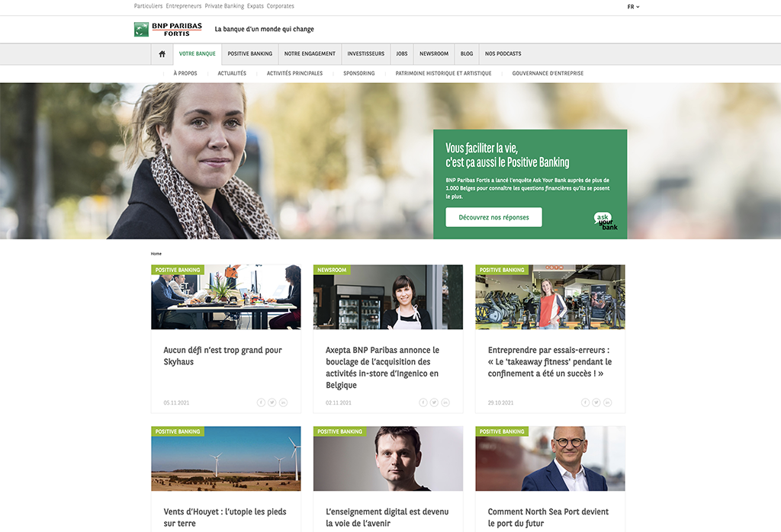Click the 'Vous faciliter la vie' banner headline

[x=507, y=155]
